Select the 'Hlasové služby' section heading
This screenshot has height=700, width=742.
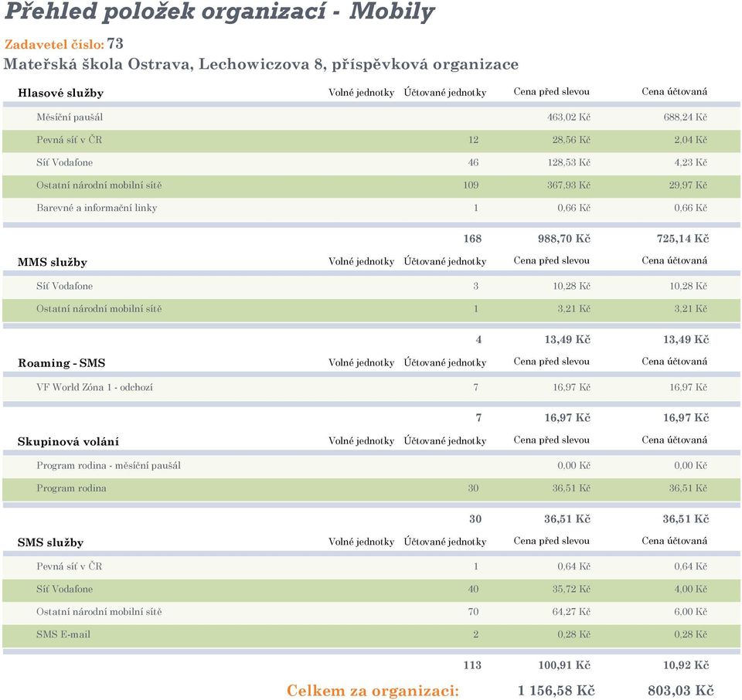click(x=60, y=93)
